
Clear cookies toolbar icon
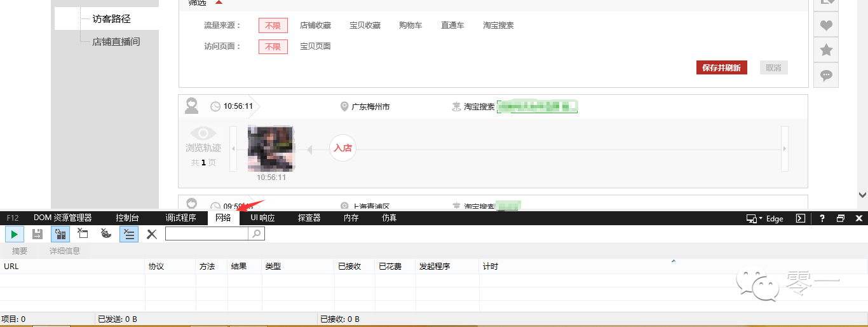point(106,234)
